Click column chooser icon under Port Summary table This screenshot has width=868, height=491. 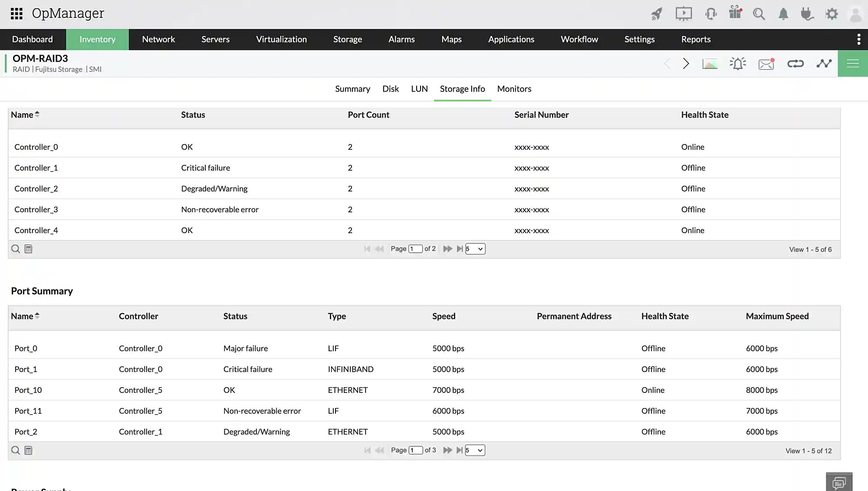tap(28, 450)
